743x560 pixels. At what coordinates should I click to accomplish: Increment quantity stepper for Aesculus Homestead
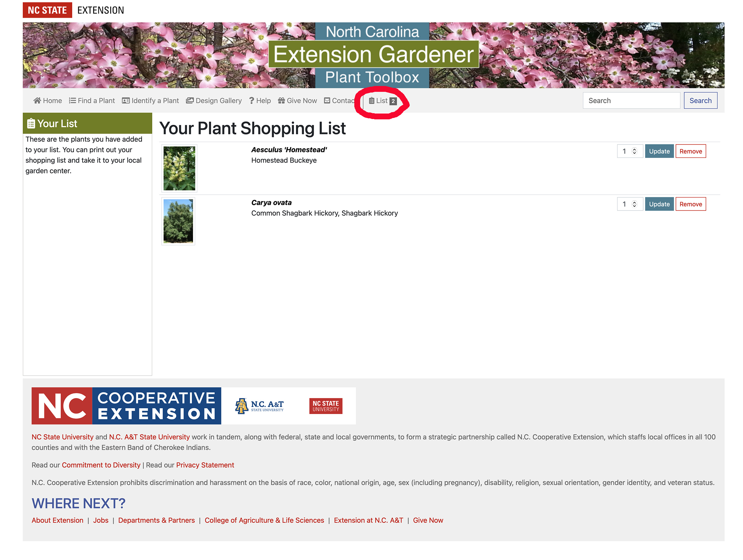click(x=635, y=149)
